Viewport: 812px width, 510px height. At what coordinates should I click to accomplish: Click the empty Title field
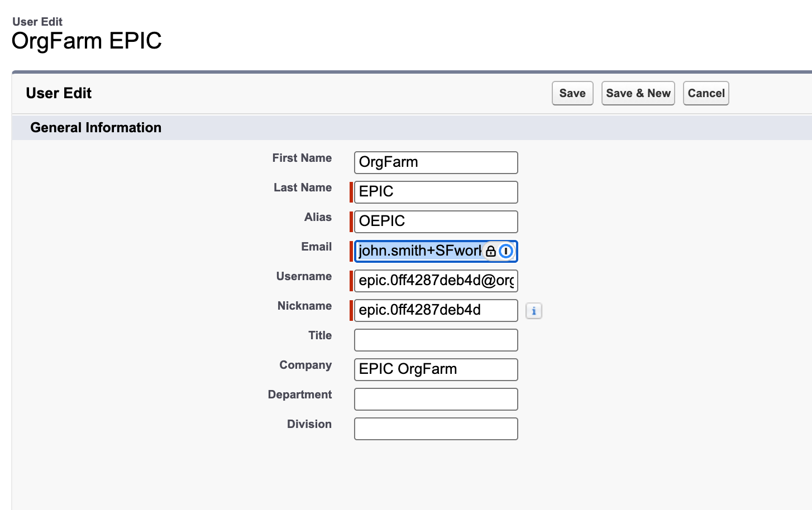click(436, 340)
